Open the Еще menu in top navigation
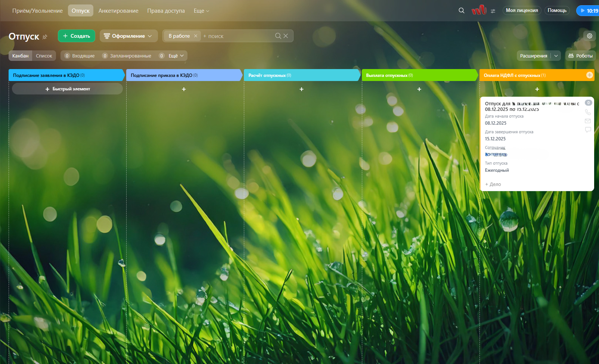This screenshot has height=364, width=599. [201, 11]
